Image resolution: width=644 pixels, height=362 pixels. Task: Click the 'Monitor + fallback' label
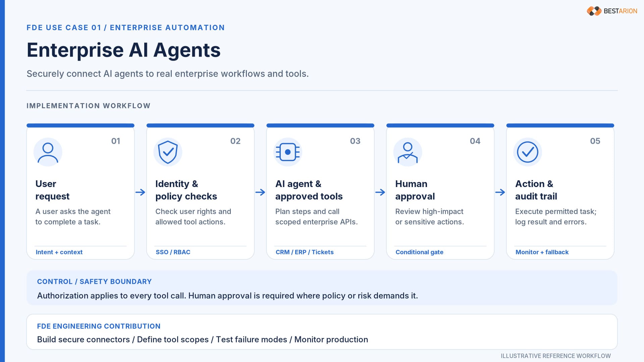coord(542,252)
